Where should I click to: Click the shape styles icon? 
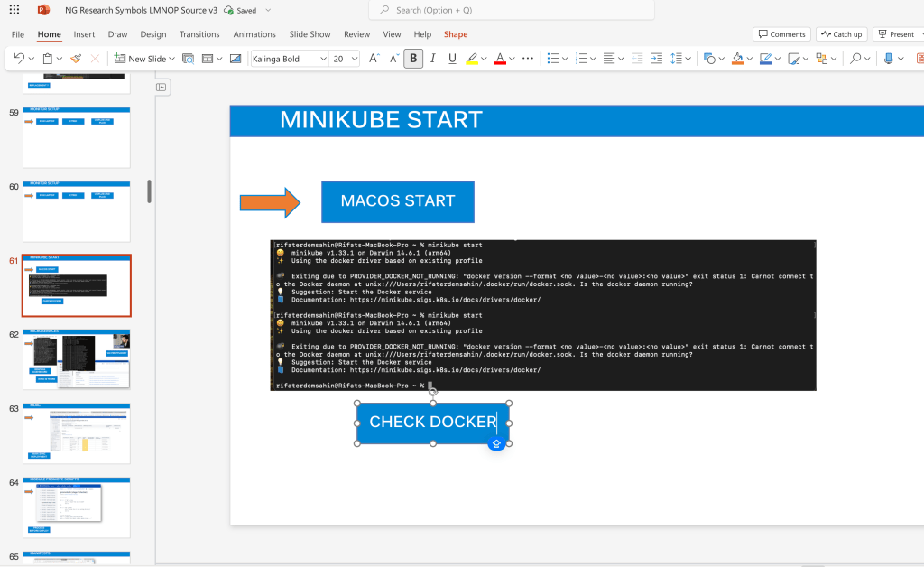click(794, 59)
